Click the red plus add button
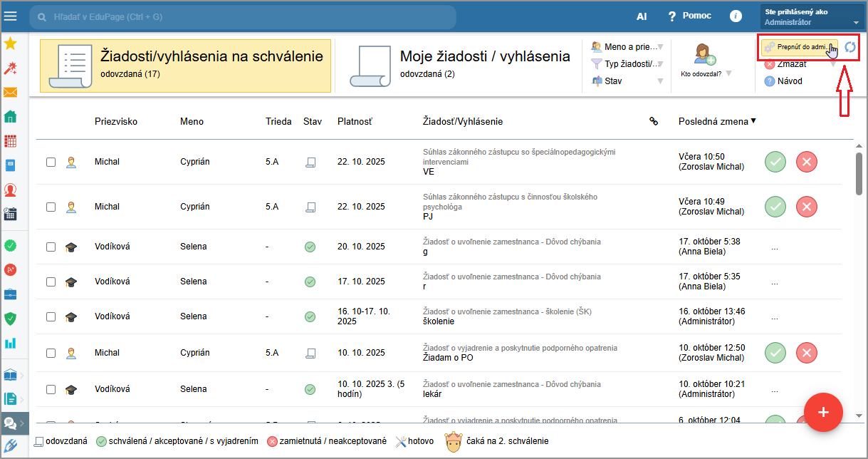This screenshot has width=868, height=459. tap(823, 412)
